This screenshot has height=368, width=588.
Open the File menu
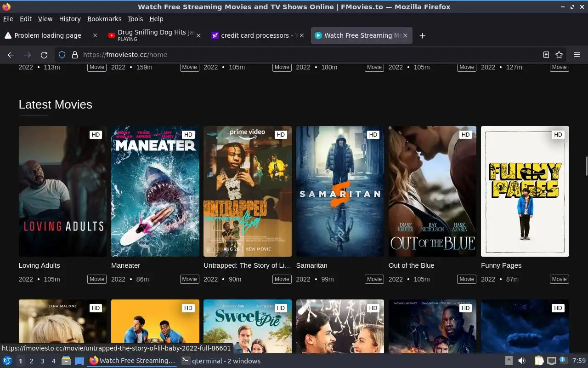point(8,19)
